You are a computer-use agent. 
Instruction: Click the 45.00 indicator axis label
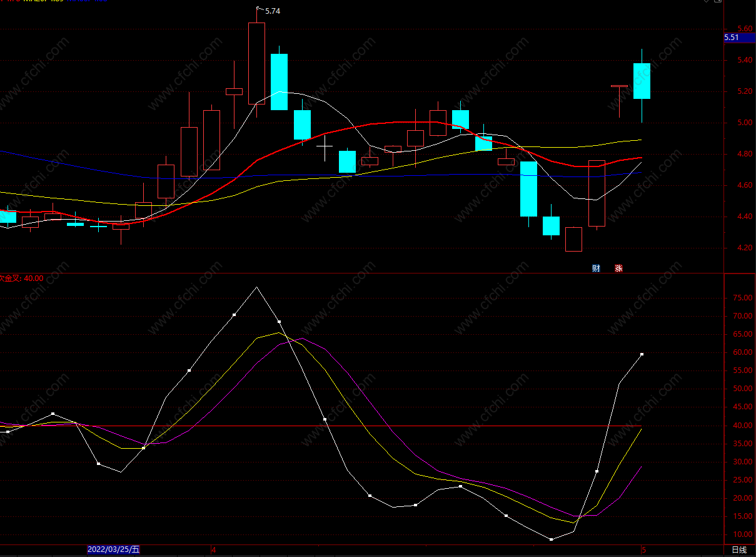(x=743, y=407)
